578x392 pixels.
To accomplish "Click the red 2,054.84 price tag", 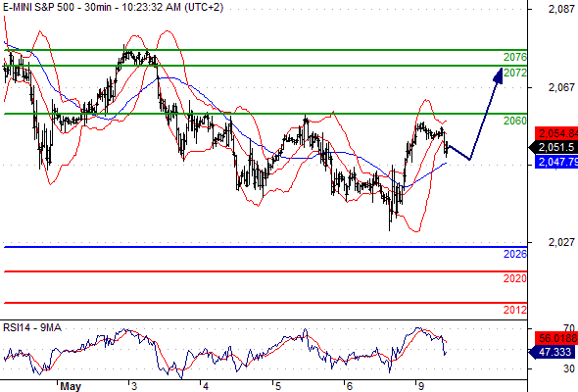I will [556, 133].
